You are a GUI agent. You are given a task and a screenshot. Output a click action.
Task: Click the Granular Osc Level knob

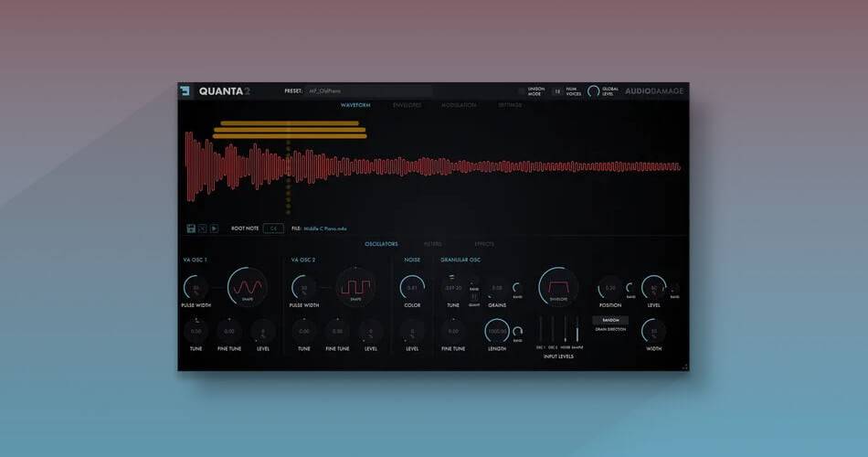pos(654,288)
